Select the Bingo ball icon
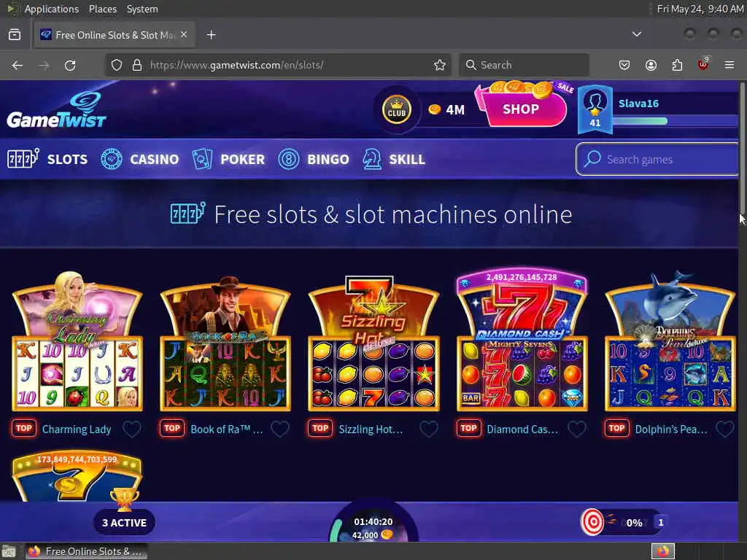 [x=289, y=159]
